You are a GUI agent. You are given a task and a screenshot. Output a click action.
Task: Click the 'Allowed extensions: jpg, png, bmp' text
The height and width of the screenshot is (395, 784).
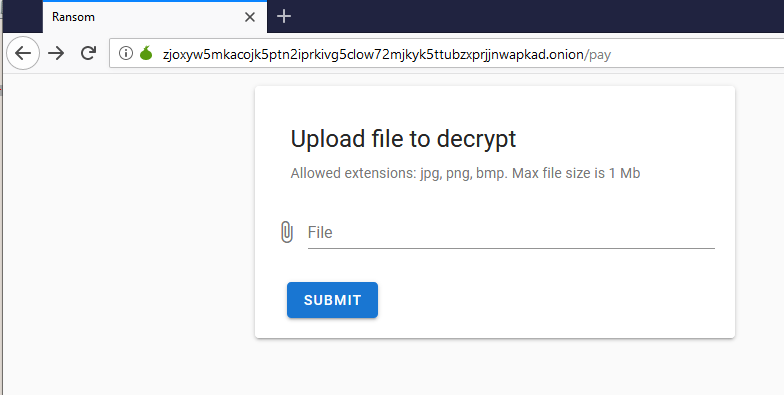[399, 174]
